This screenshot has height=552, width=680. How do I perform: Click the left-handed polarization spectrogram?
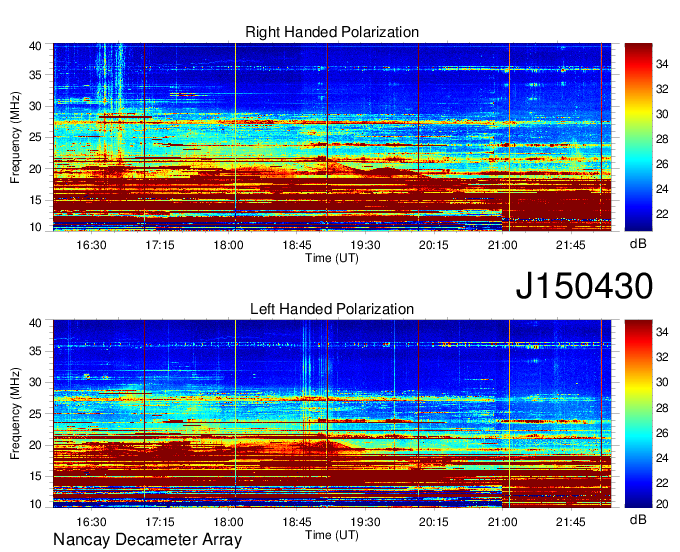(x=332, y=414)
